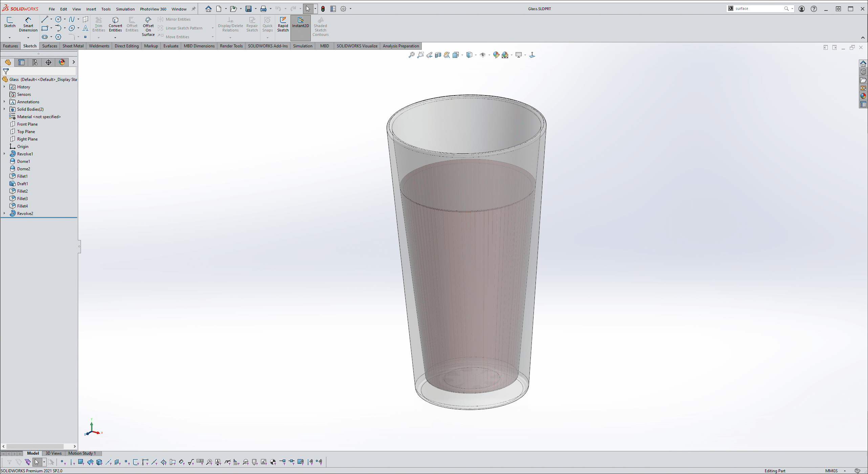The height and width of the screenshot is (474, 868).
Task: Click the Save icon
Action: [x=248, y=9]
